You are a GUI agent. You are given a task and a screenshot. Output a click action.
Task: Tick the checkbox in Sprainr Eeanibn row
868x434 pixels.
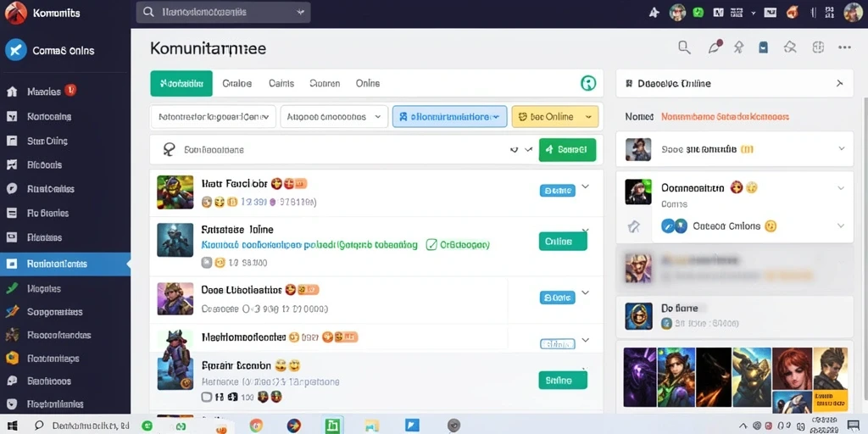coord(207,397)
